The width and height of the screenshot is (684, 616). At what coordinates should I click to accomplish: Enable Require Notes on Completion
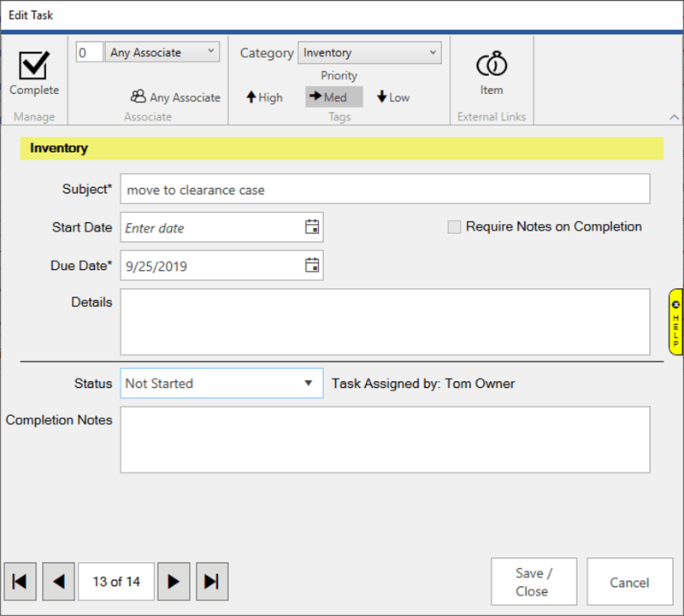(454, 226)
